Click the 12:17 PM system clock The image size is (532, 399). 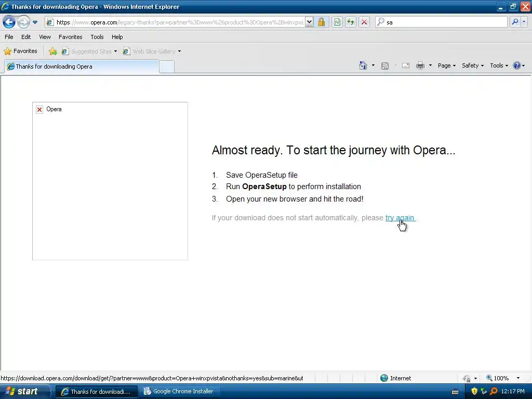click(513, 391)
